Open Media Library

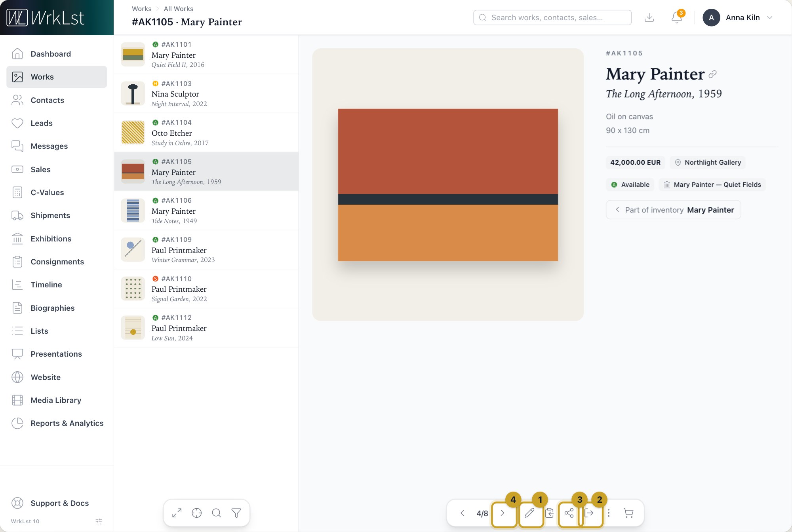[57, 400]
